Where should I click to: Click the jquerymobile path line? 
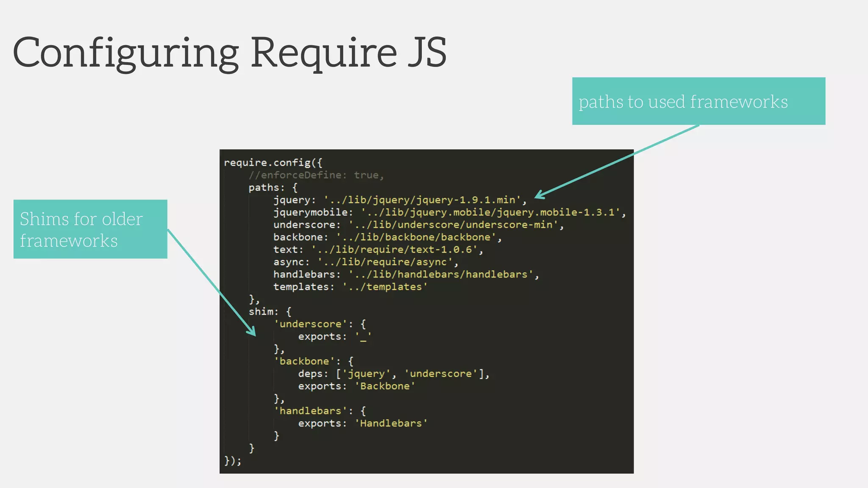click(x=450, y=212)
